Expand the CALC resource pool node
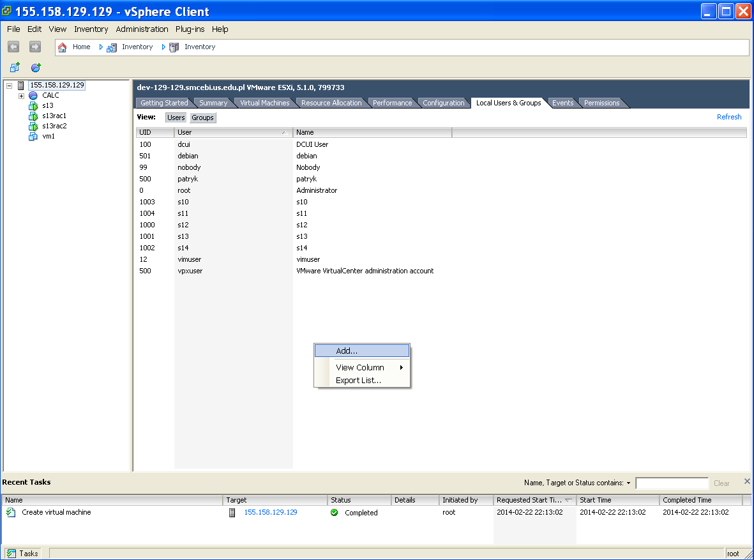Viewport: 754px width, 560px height. (21, 96)
